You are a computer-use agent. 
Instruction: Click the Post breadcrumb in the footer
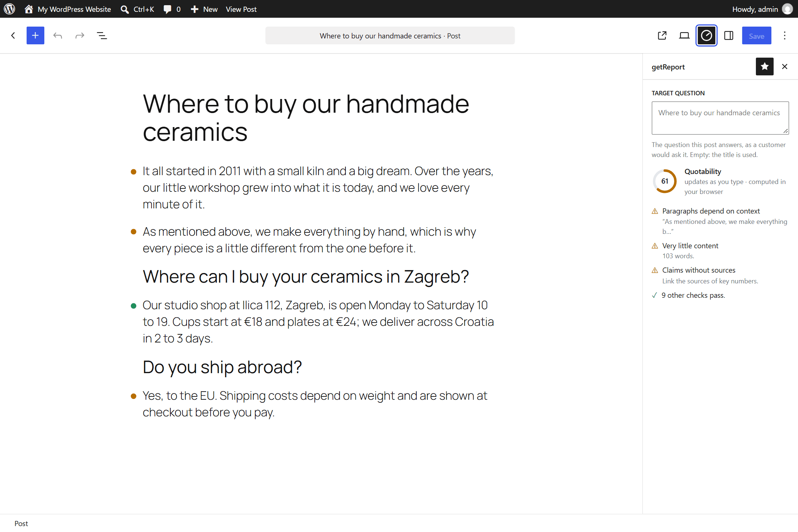point(21,524)
